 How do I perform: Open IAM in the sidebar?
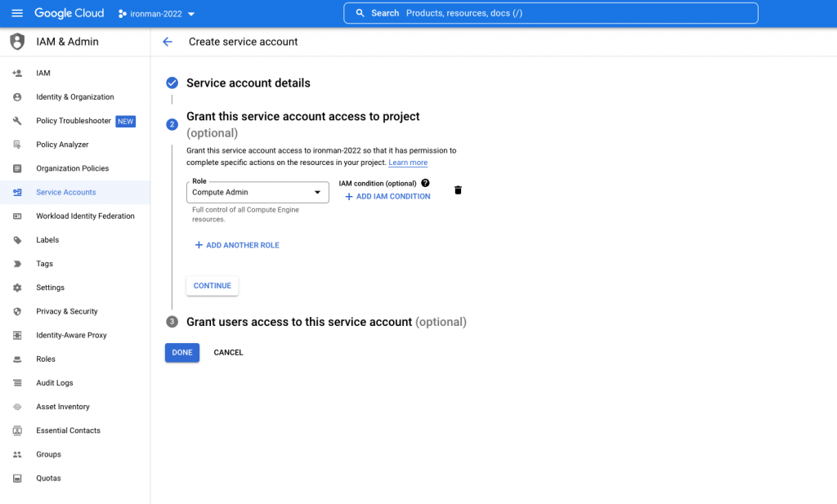pyautogui.click(x=43, y=73)
